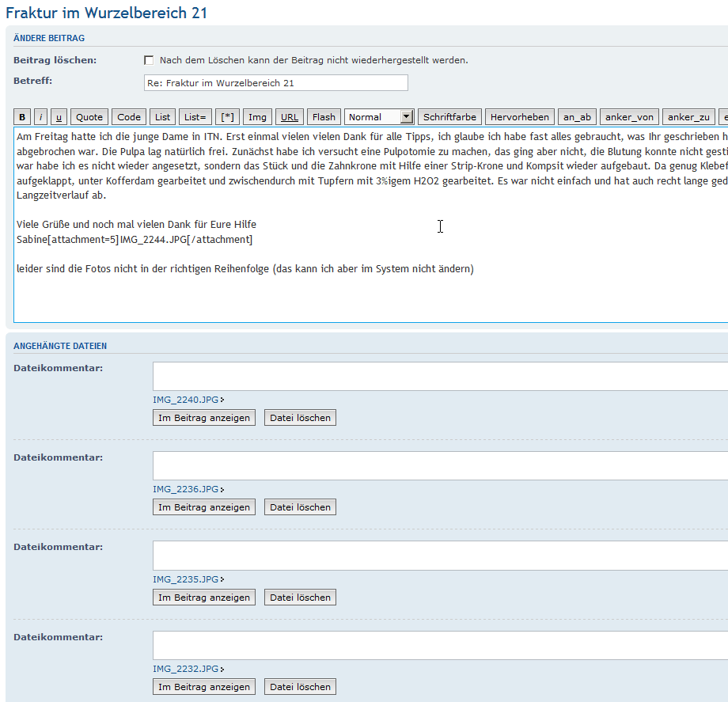Insert a Quote BBCode tag
The width and height of the screenshot is (728, 702).
(x=89, y=117)
